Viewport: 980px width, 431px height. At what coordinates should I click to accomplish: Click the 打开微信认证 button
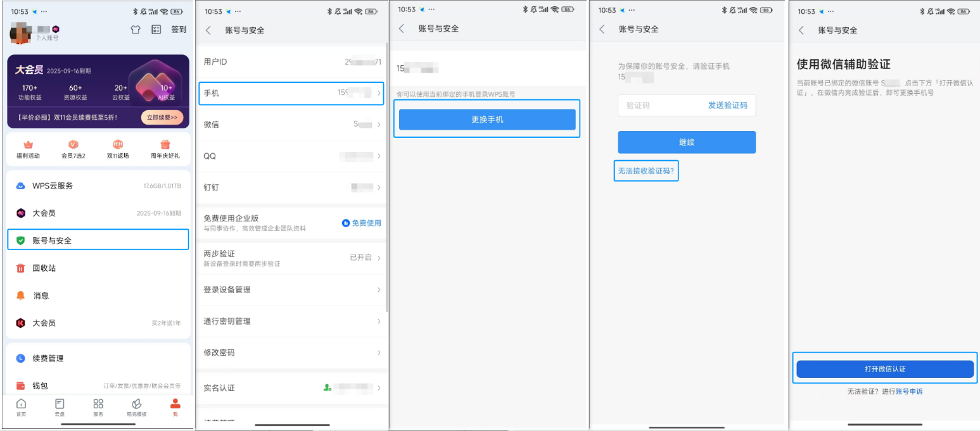tap(884, 369)
